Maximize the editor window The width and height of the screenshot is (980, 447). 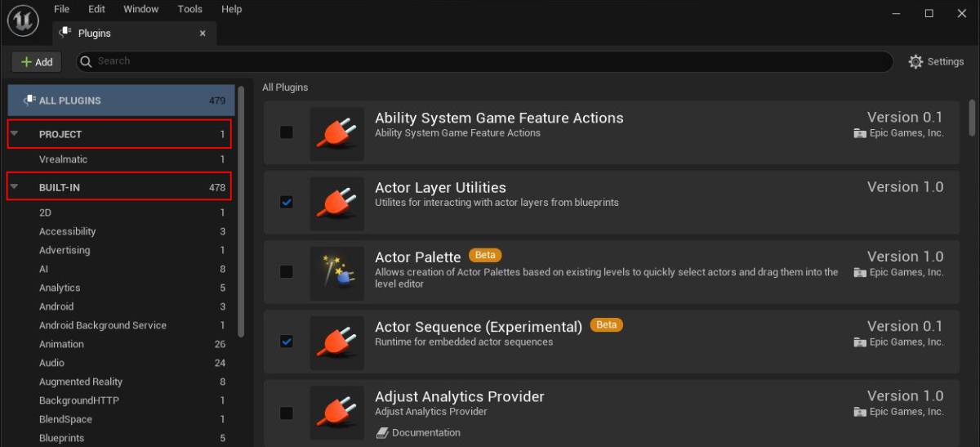coord(929,13)
